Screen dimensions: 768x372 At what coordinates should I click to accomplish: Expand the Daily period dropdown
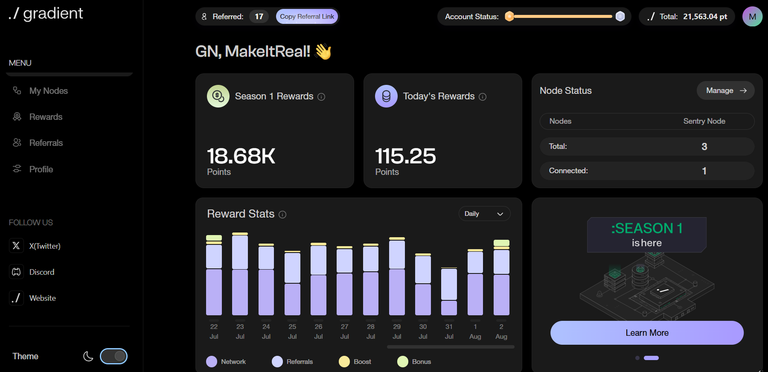coord(484,214)
